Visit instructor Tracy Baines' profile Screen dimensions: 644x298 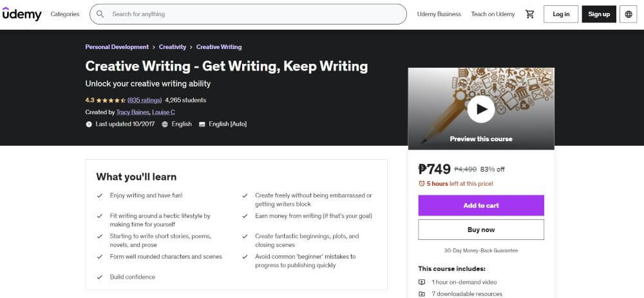pyautogui.click(x=132, y=112)
